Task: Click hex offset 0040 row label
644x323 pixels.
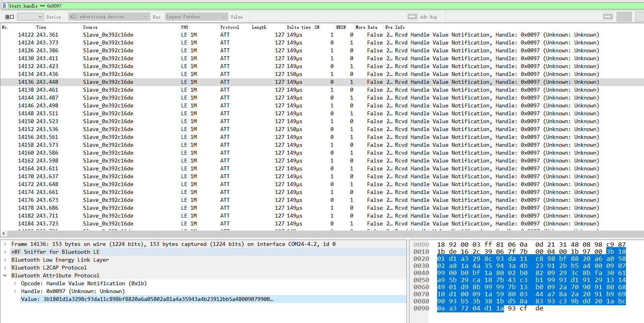Action: click(421, 273)
